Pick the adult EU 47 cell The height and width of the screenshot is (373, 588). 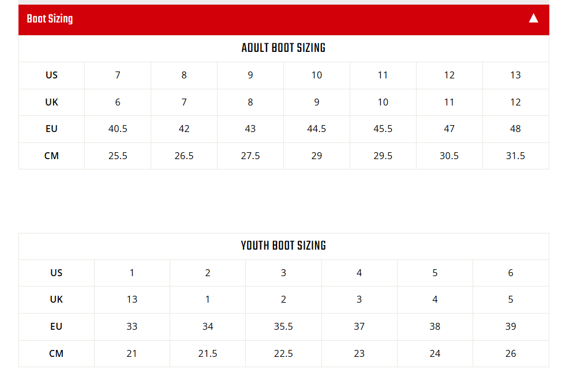point(449,129)
